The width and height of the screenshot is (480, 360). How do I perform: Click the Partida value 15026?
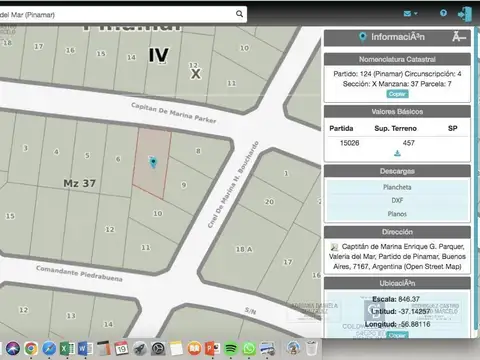coord(349,143)
